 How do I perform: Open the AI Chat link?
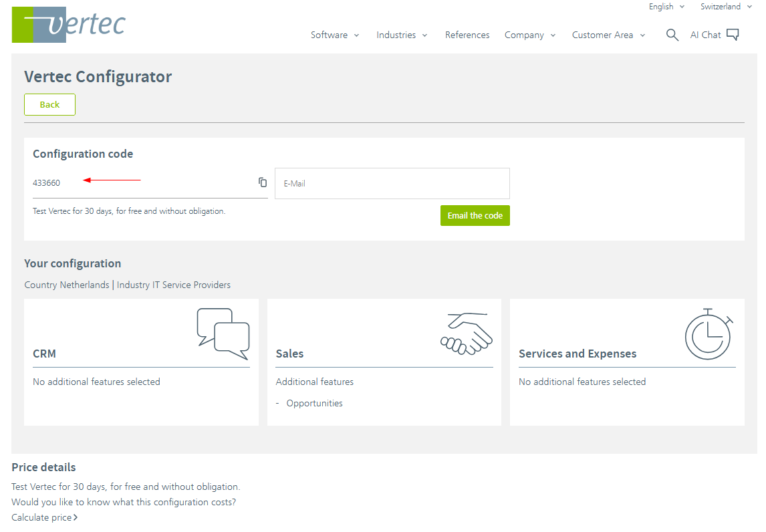click(x=705, y=35)
